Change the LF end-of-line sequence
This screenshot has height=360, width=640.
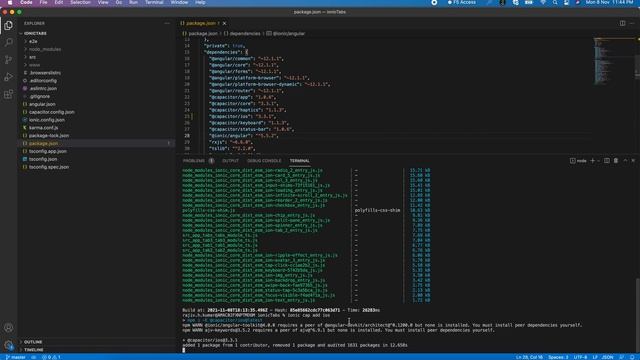[x=595, y=357]
